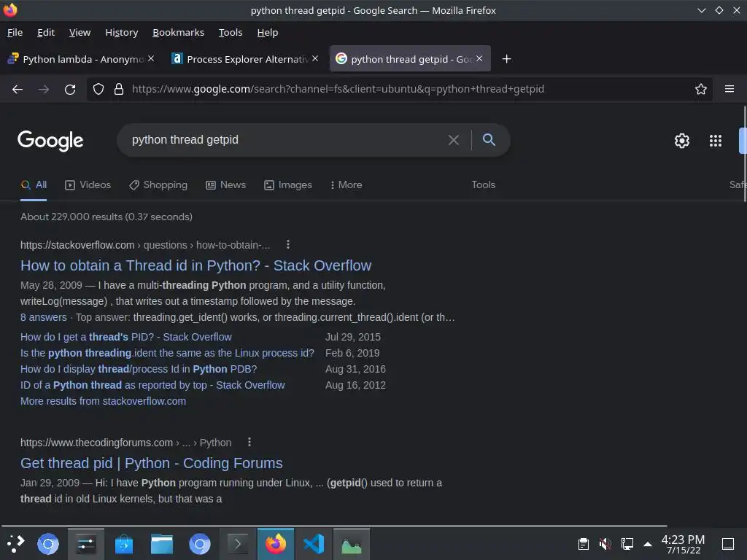Screen dimensions: 747x560
Task: Open Google quick settings gear
Action: tap(682, 141)
